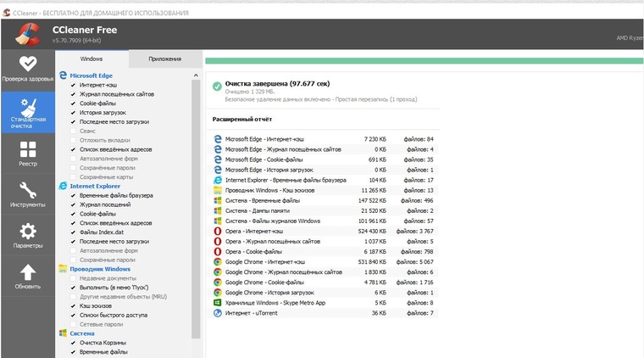Open the Параметры gear icon
Viewport: 644px width, 358px height.
pyautogui.click(x=28, y=232)
